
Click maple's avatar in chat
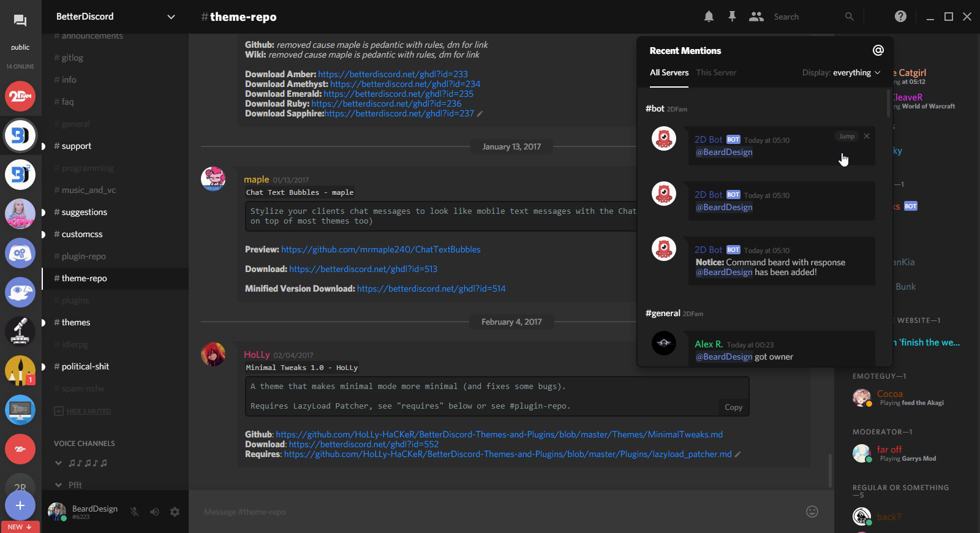pyautogui.click(x=213, y=179)
